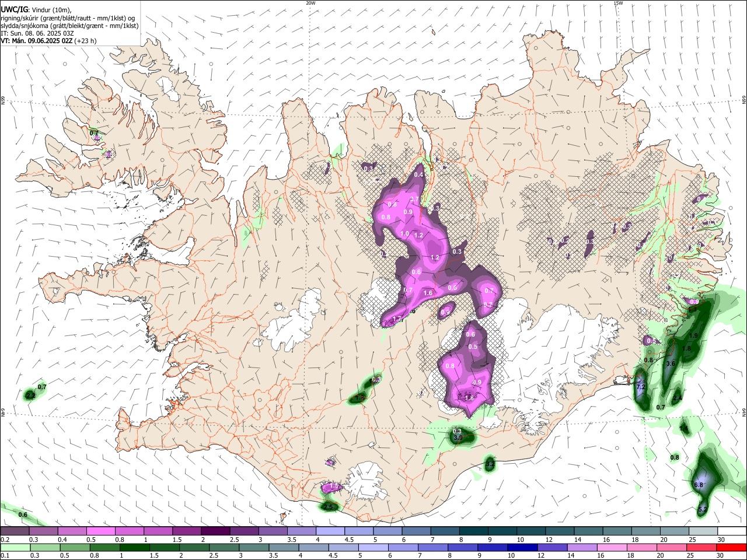Click the 7.2 rain value on the map
The height and width of the screenshot is (560, 747).
[x=640, y=387]
